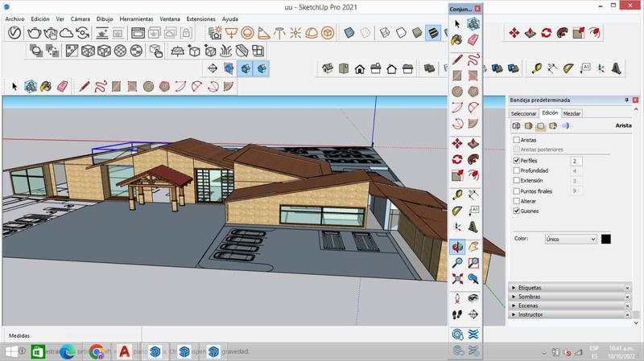Pick the Eraser in the horizontal drawing toolbar
Viewport: 644px width, 361px height.
(62, 87)
